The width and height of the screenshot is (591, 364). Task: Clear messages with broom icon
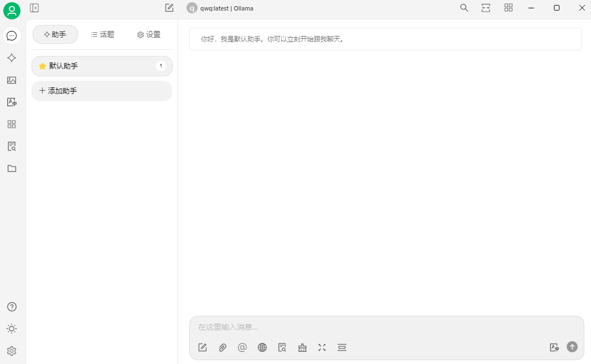pyautogui.click(x=302, y=347)
